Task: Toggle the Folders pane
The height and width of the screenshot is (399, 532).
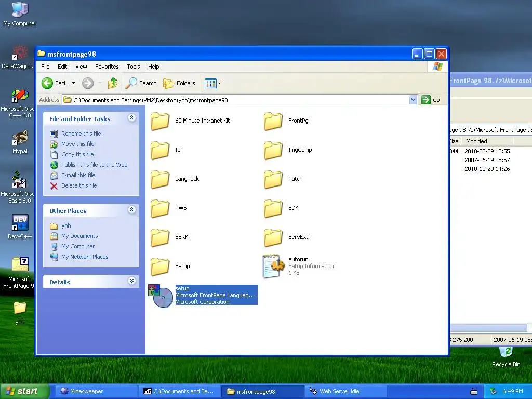Action: tap(179, 83)
